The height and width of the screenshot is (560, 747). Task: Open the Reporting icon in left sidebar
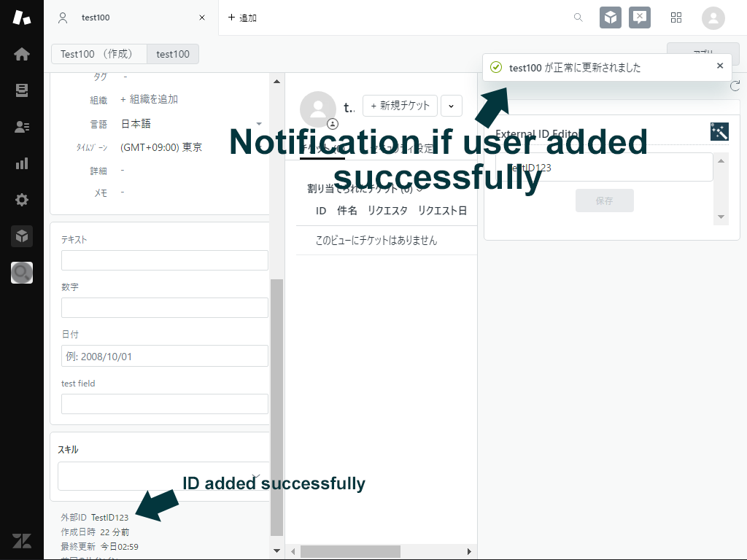coord(21,163)
